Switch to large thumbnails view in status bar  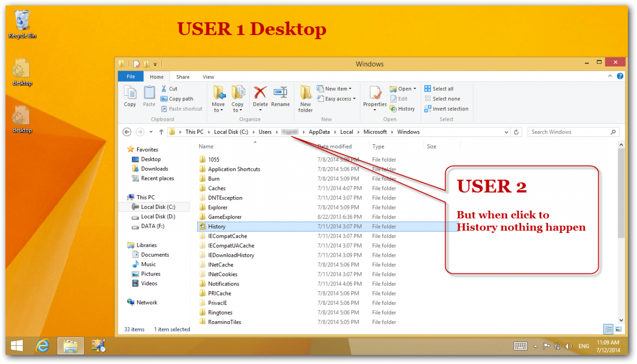tap(618, 329)
